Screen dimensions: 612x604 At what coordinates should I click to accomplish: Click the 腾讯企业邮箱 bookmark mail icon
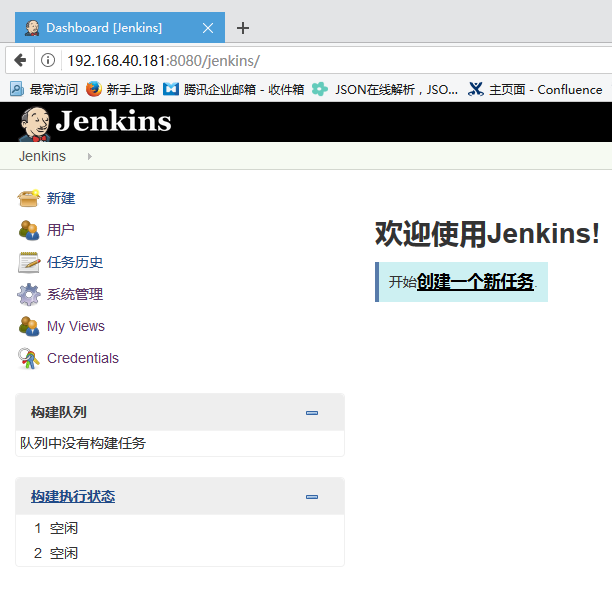(171, 89)
